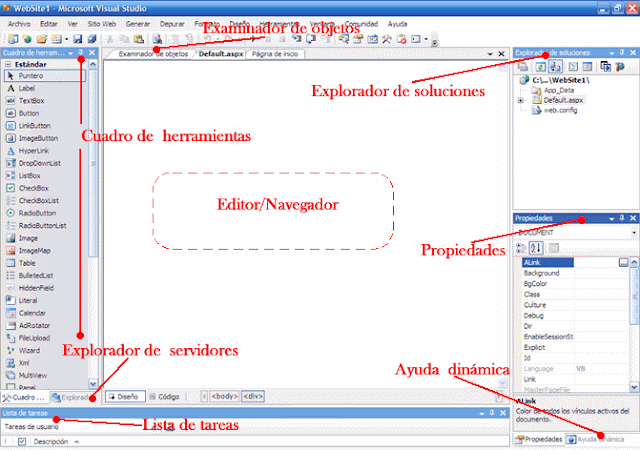This screenshot has width=640, height=450.
Task: Select the web.config file in Solution Explorer
Action: tap(556, 110)
